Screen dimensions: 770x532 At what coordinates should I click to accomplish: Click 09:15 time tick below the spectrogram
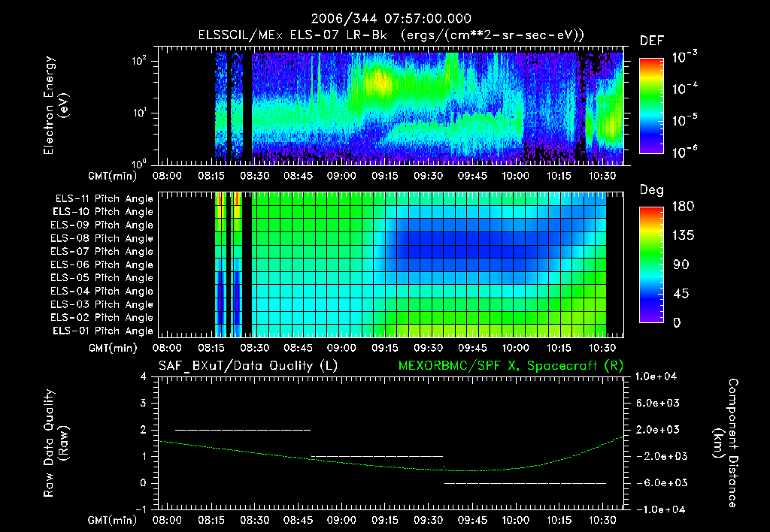click(385, 176)
